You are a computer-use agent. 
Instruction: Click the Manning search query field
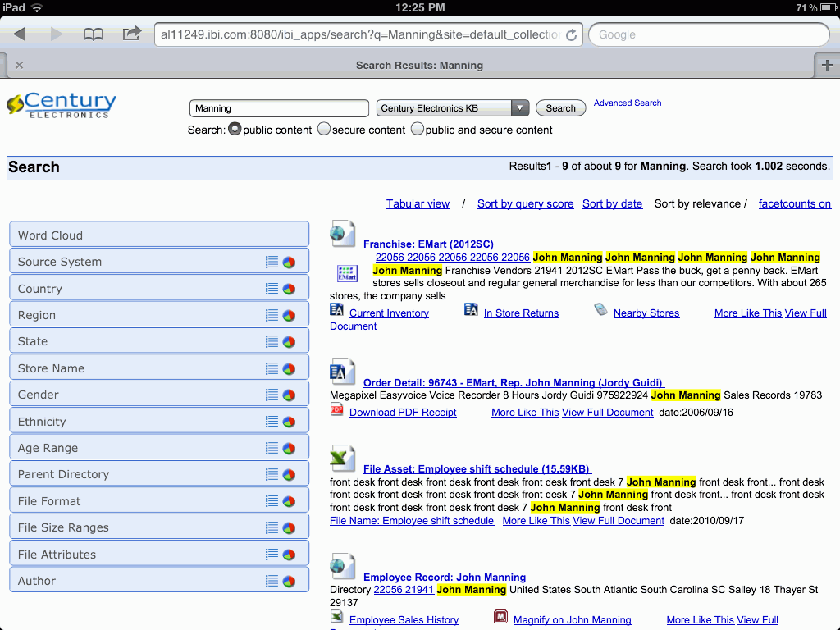pyautogui.click(x=279, y=108)
